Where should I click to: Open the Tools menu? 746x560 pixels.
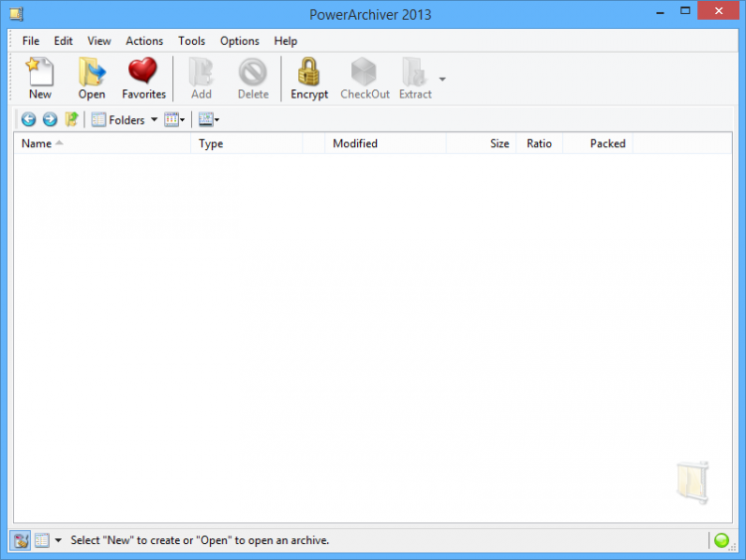click(192, 41)
